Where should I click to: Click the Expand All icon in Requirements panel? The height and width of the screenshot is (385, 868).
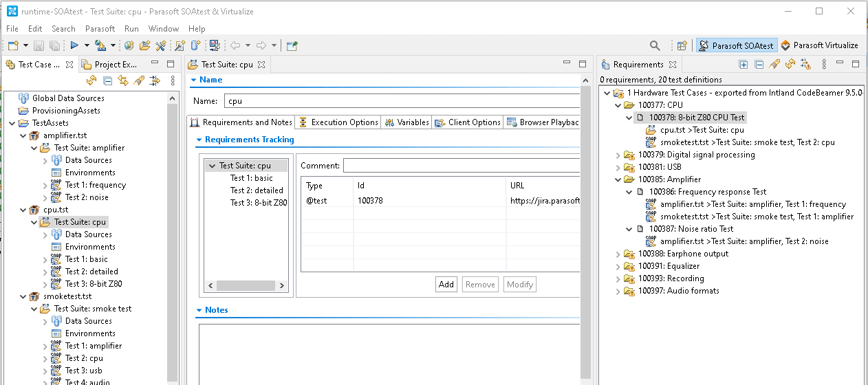click(x=744, y=64)
